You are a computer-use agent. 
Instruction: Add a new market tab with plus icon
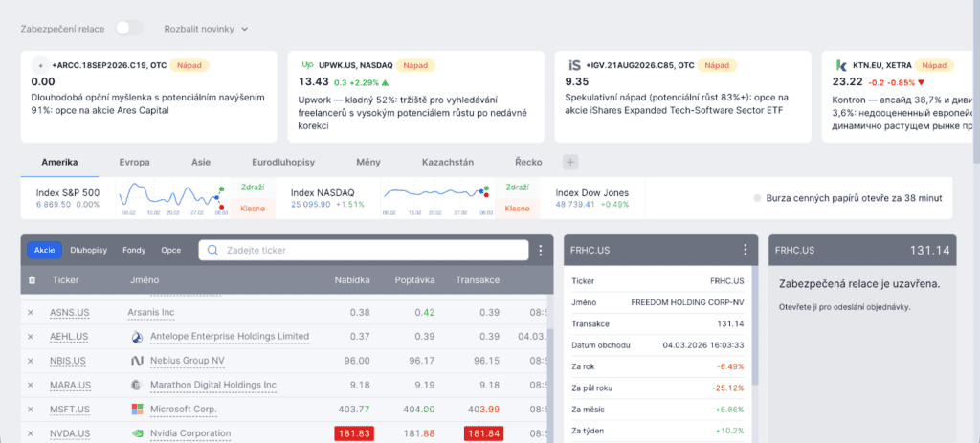click(x=570, y=163)
